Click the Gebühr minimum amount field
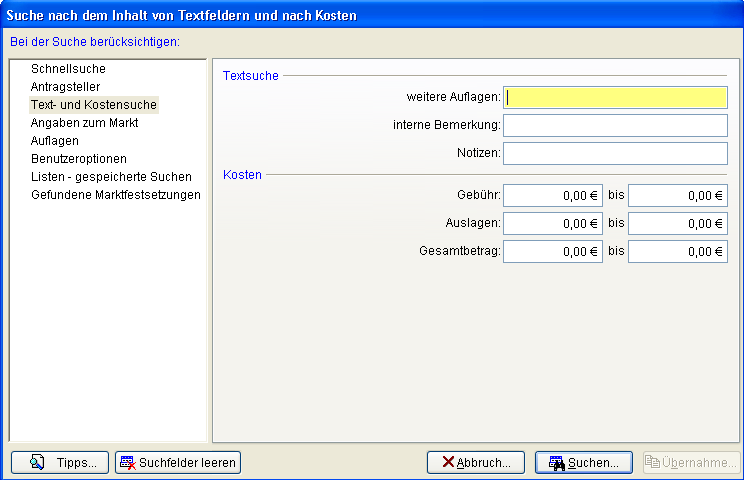Viewport: 744px width, 480px height. [553, 196]
